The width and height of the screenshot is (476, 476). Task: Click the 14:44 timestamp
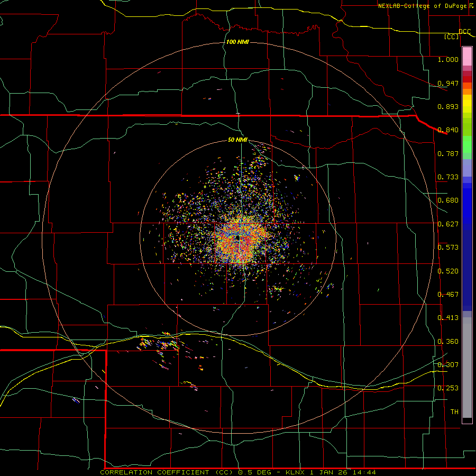pos(364,472)
